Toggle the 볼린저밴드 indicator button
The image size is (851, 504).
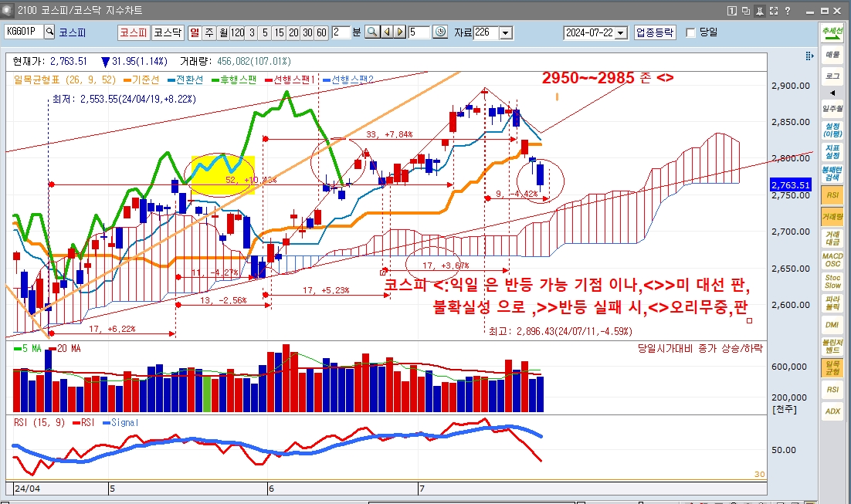pyautogui.click(x=832, y=346)
